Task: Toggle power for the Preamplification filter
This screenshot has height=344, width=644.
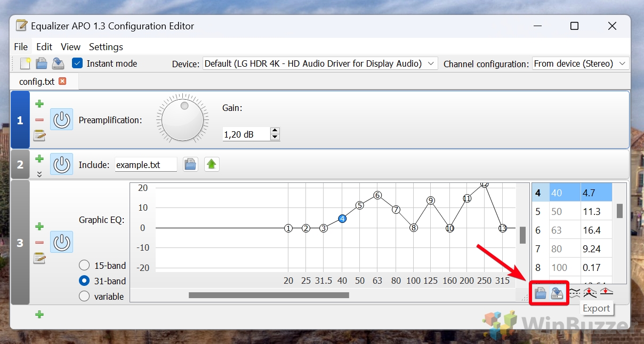Action: pyautogui.click(x=62, y=119)
